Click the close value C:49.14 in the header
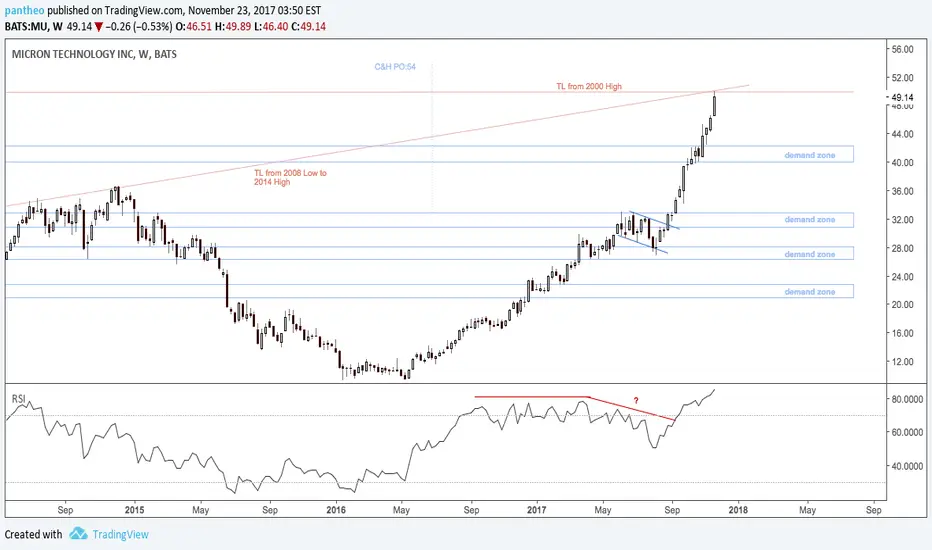The width and height of the screenshot is (932, 550). pos(308,27)
